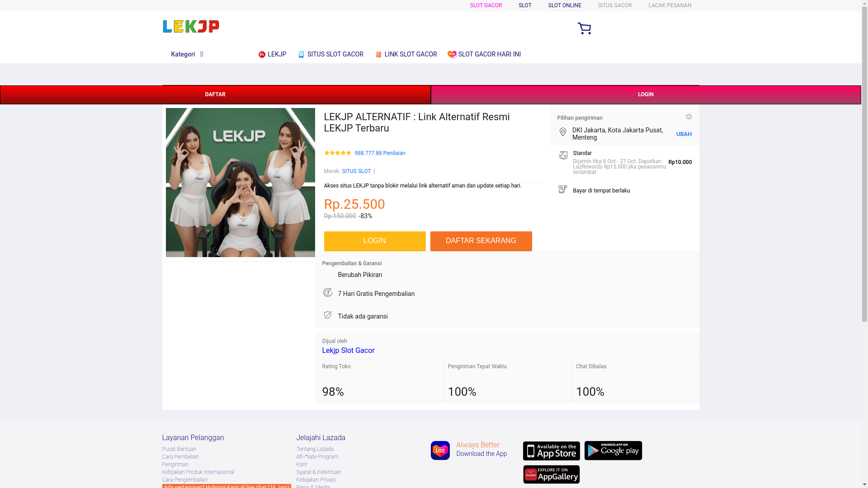Click the 98% Rating Toko value

pyautogui.click(x=333, y=392)
